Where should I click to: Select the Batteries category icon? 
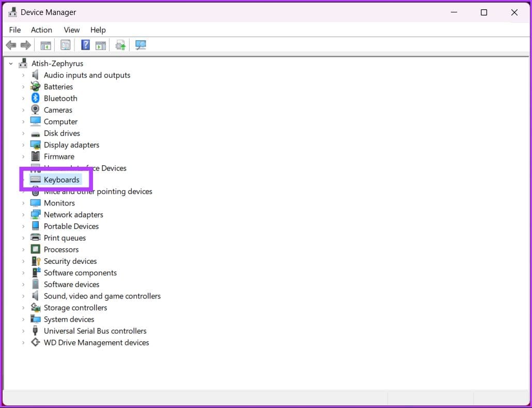click(35, 86)
